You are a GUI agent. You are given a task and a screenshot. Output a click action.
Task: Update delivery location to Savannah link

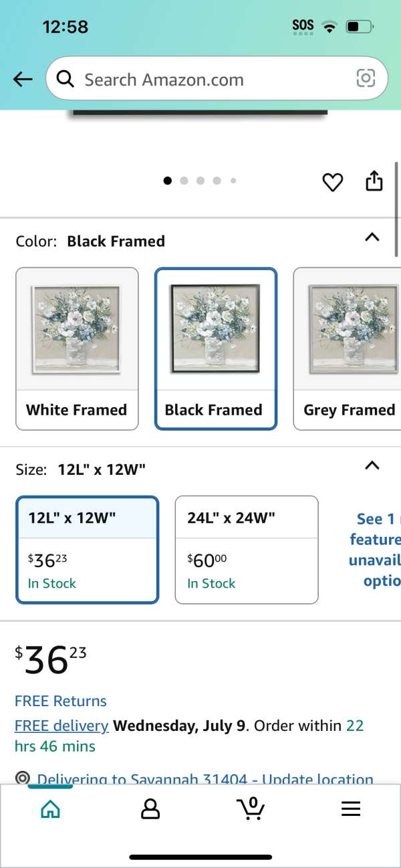[x=205, y=779]
